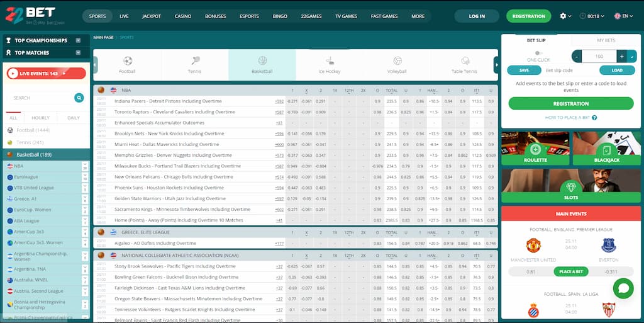Open the Casino menu
This screenshot has width=644, height=323.
pos(183,16)
